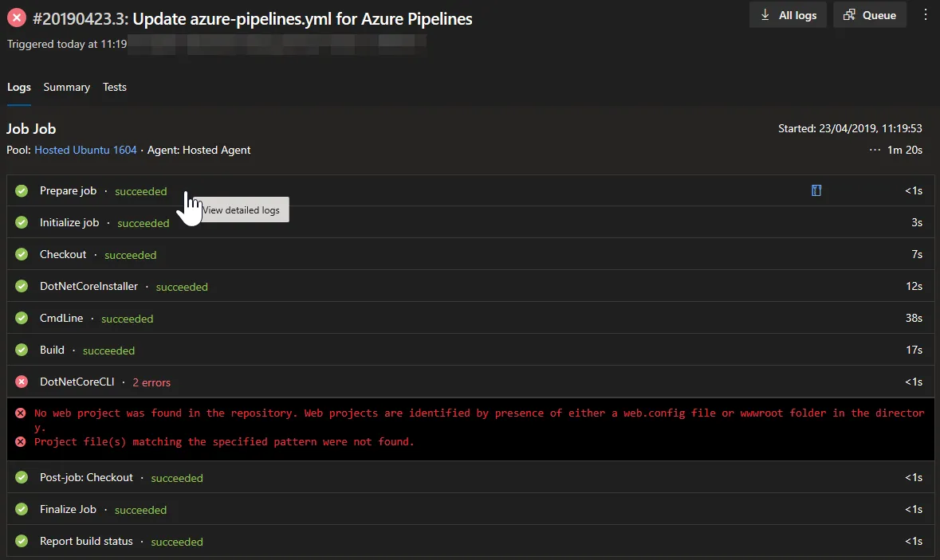Open the more options vertical ellipsis menu
This screenshot has width=940, height=560.
[925, 15]
